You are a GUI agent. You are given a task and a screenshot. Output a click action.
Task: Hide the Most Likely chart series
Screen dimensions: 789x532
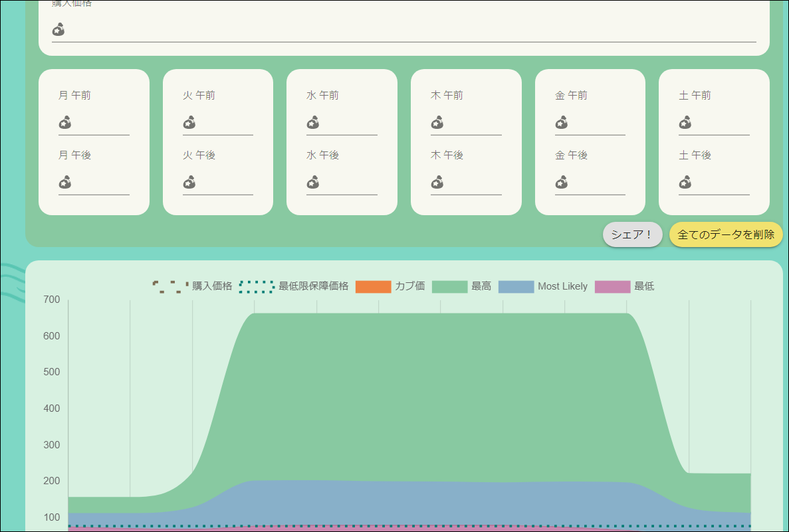[543, 286]
